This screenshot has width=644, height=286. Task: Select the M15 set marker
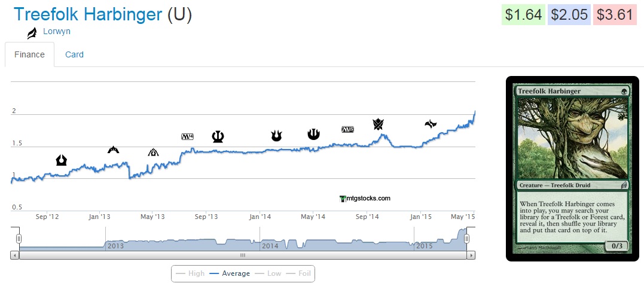click(x=348, y=129)
